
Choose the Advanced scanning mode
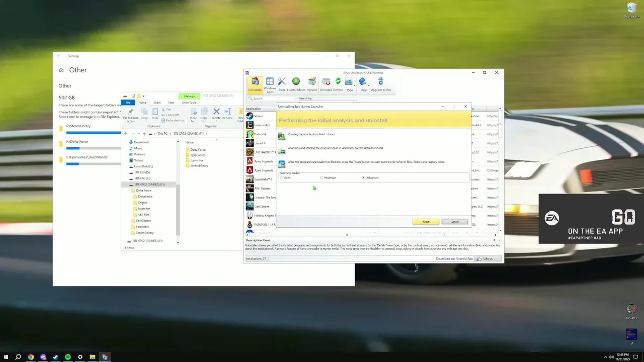[x=370, y=177]
